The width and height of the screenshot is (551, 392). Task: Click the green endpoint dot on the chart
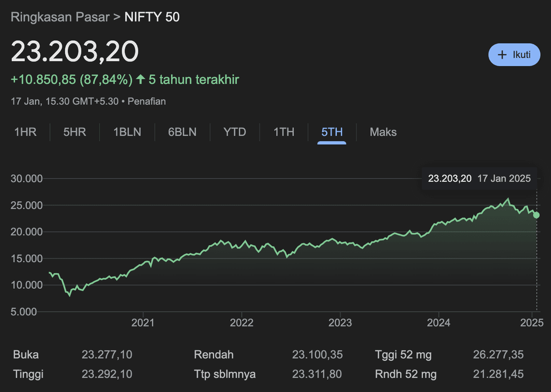pyautogui.click(x=535, y=215)
